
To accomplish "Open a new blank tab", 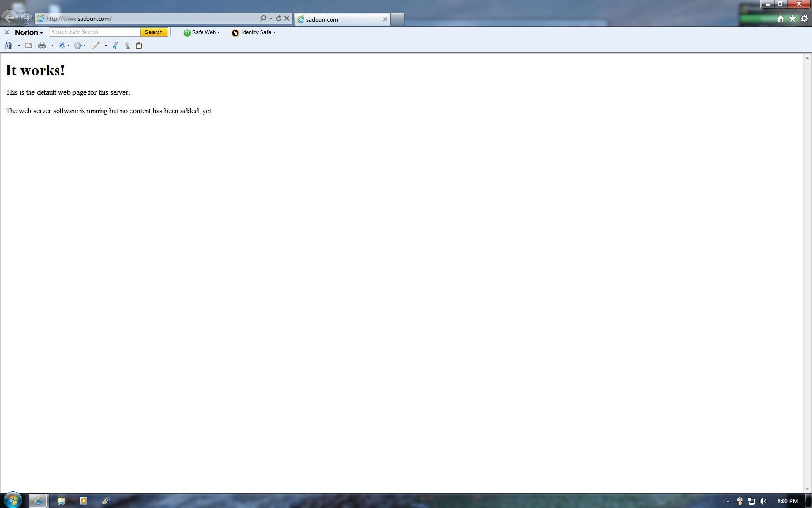I will click(x=397, y=19).
